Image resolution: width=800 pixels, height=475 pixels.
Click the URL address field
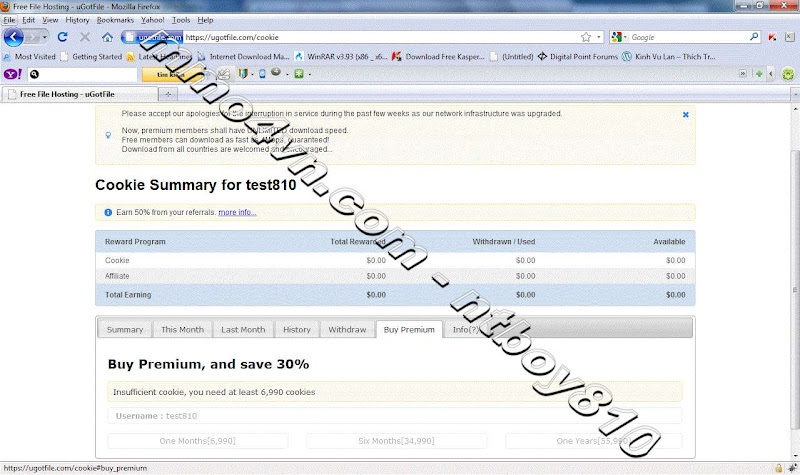[380, 37]
